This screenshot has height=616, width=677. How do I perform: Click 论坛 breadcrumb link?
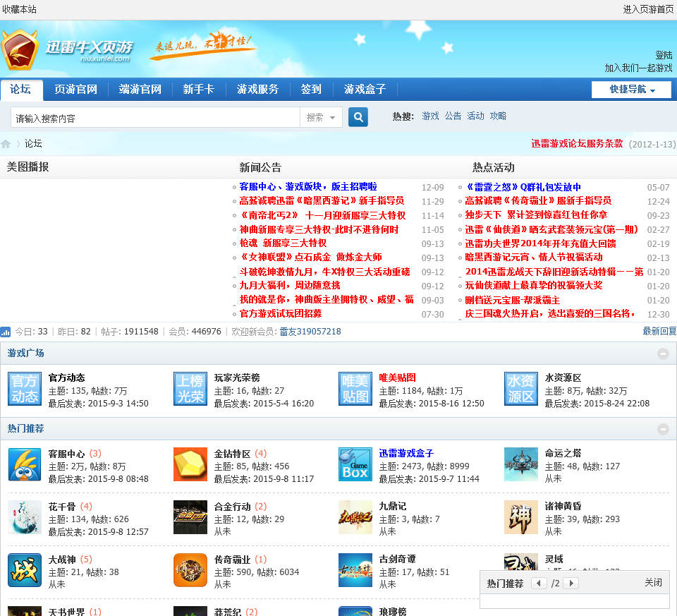(x=33, y=143)
